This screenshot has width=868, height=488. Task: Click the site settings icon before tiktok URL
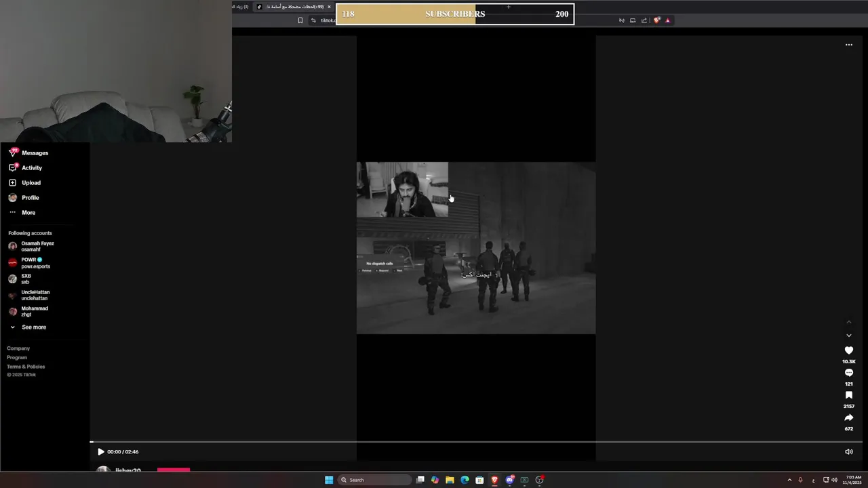314,20
